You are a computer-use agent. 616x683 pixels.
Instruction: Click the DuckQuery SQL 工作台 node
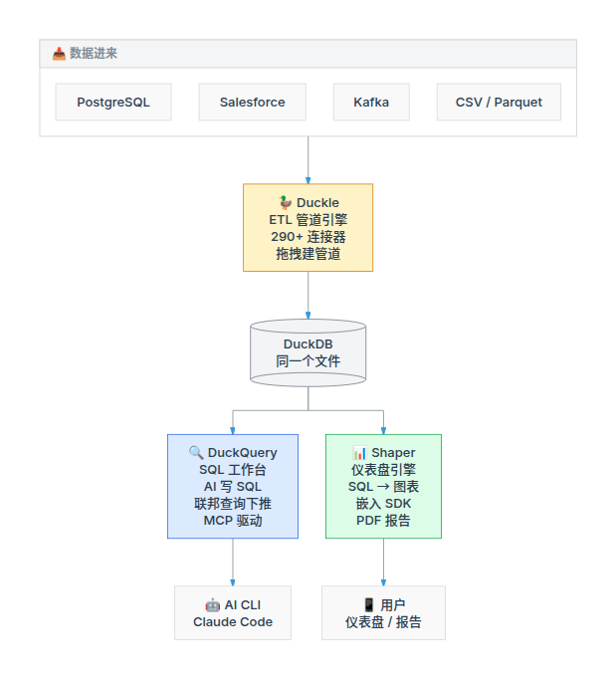click(233, 487)
